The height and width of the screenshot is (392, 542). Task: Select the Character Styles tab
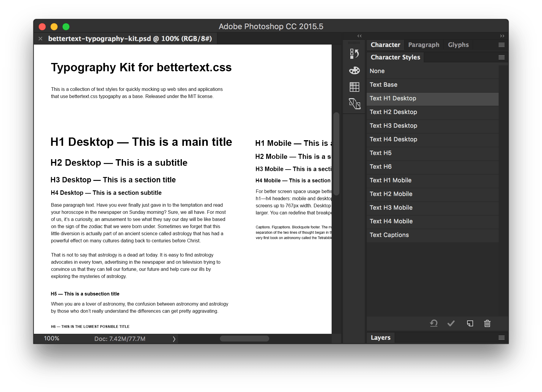coord(396,57)
